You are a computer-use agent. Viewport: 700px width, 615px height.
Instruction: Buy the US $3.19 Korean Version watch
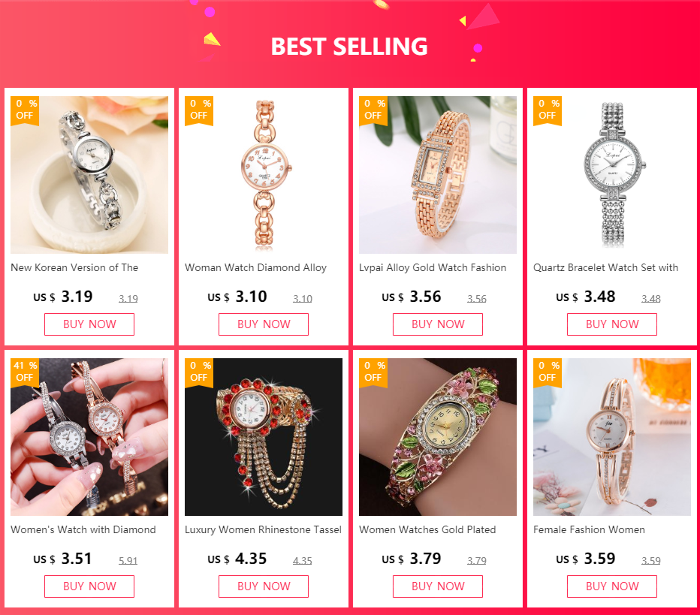(89, 324)
